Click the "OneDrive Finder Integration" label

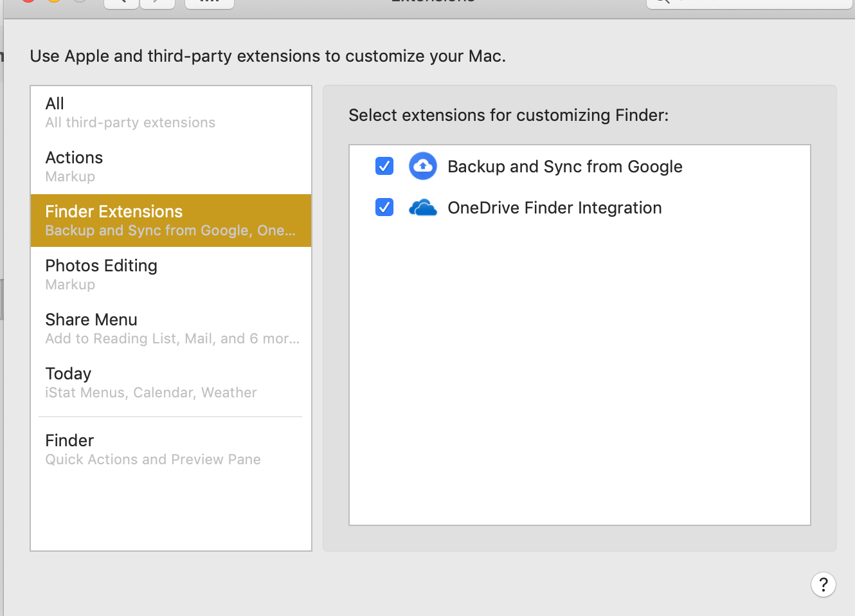555,208
